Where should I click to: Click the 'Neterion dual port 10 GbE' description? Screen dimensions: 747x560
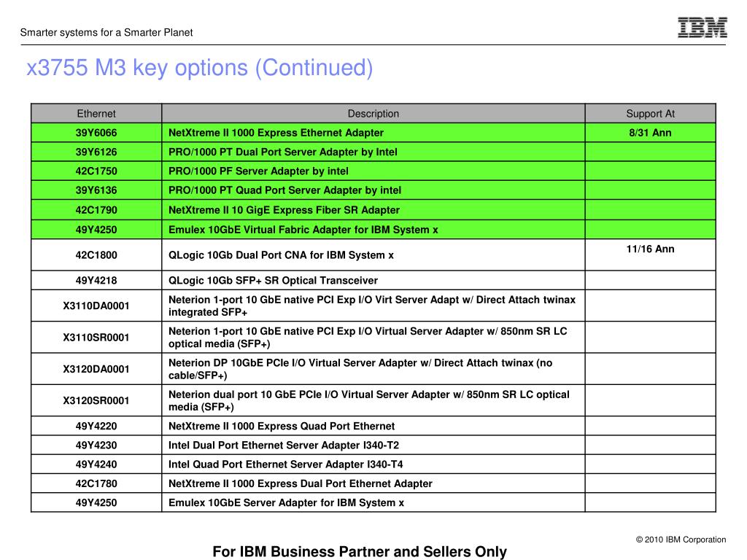pos(368,400)
